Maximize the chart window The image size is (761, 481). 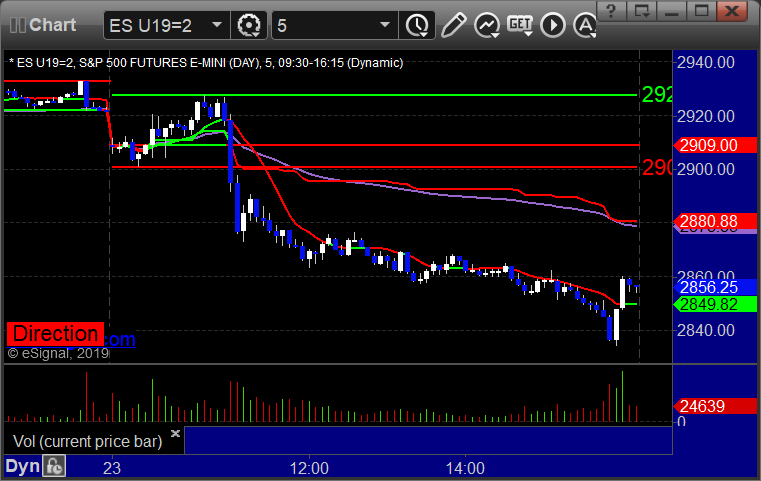coord(701,11)
